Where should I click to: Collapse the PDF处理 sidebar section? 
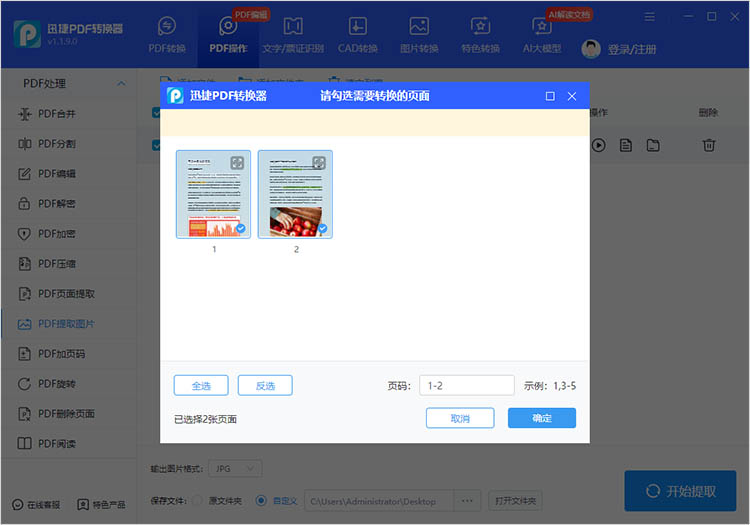coord(122,83)
